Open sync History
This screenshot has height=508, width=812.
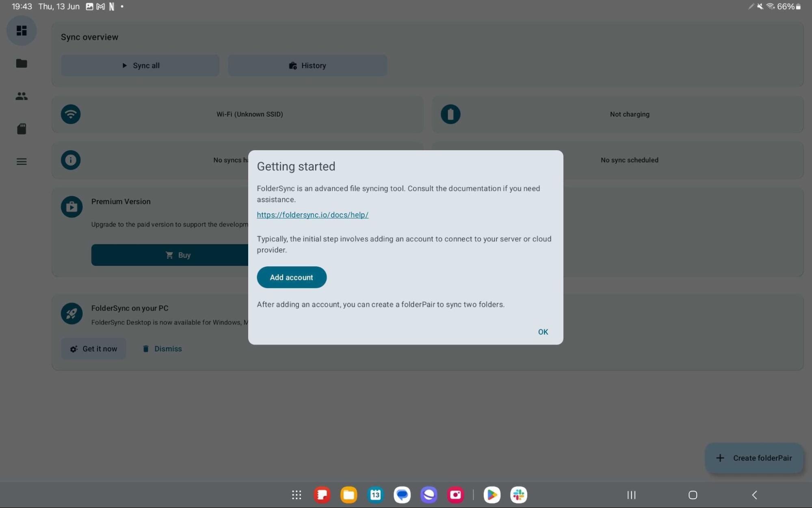click(307, 65)
